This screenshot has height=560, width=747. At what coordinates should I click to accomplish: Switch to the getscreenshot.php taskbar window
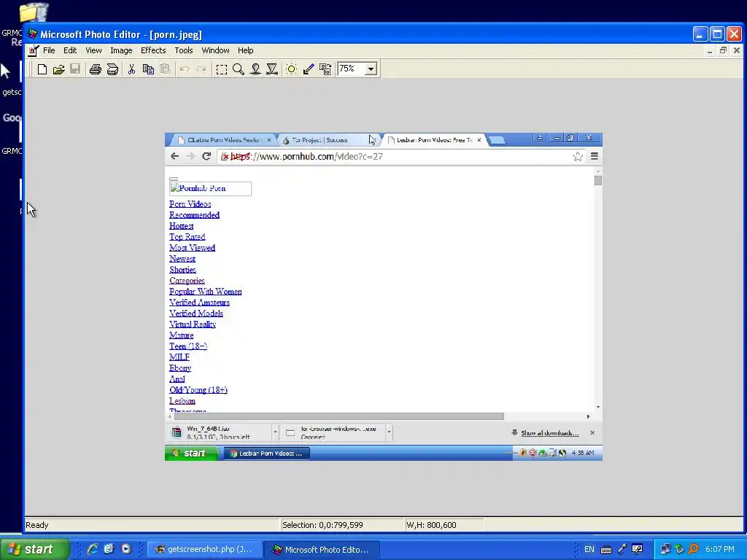coord(204,549)
